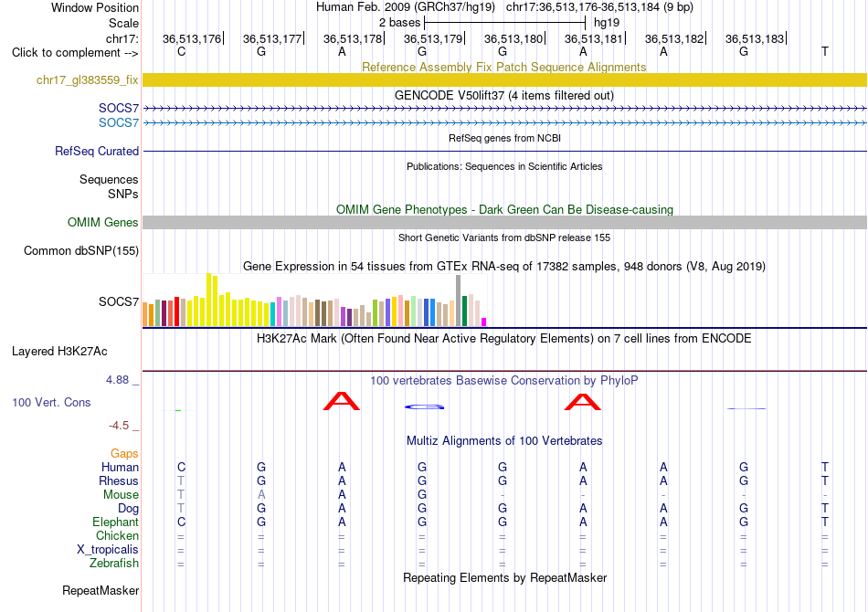This screenshot has height=612, width=868.
Task: Click the chr17_gl383559_fix track label
Action: [x=87, y=79]
